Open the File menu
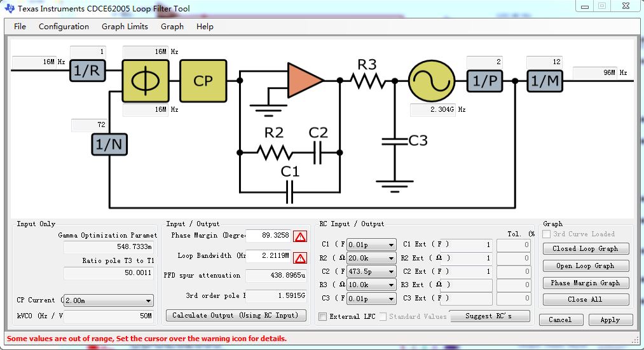Screen dimensions: 644x350 [x=20, y=26]
